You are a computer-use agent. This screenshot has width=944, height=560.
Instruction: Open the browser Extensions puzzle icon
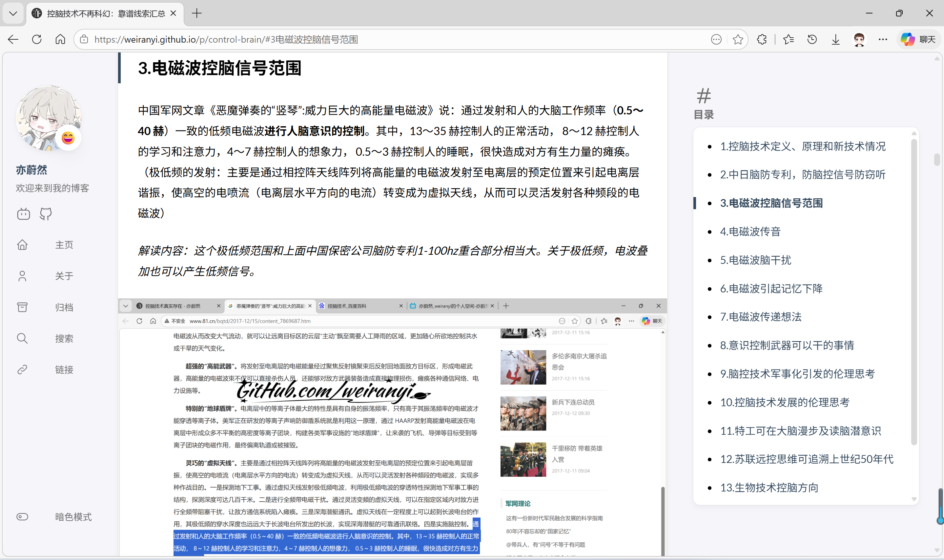click(761, 39)
